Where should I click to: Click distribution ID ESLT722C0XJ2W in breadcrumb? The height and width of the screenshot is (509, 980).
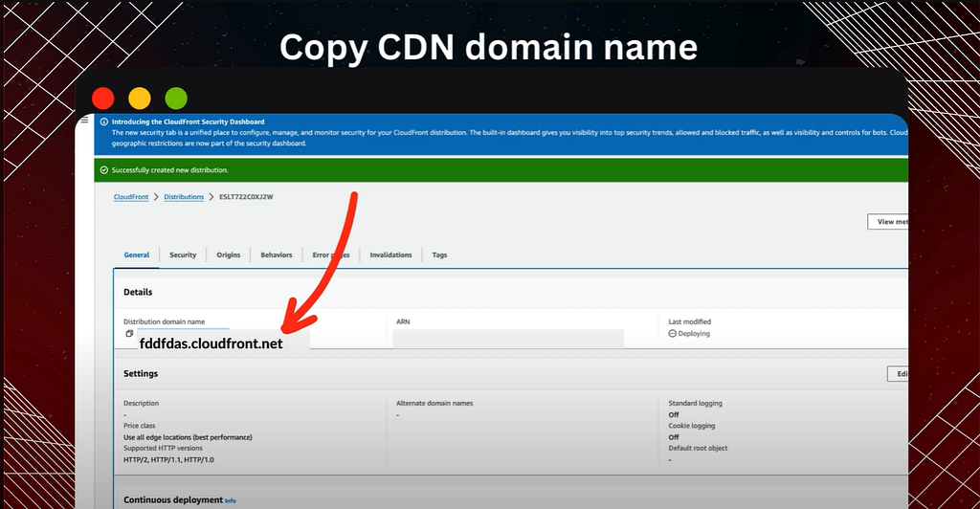click(246, 197)
